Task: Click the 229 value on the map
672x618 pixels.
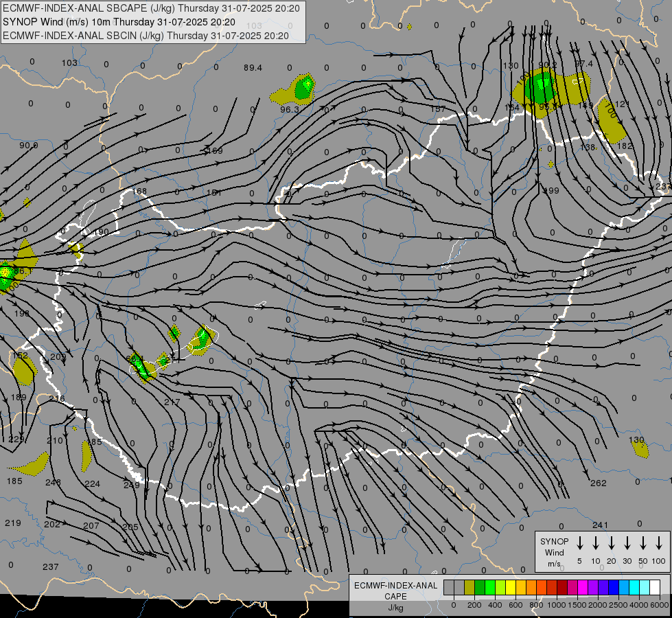Action: (x=16, y=439)
